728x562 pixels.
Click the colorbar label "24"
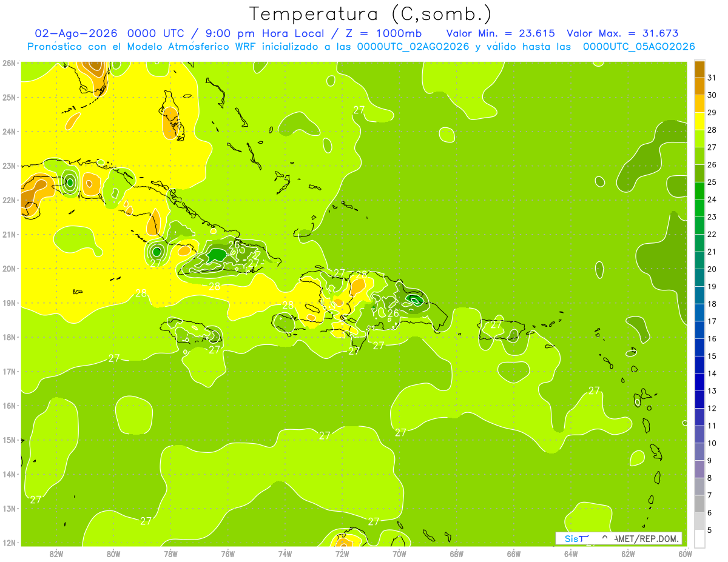click(x=712, y=199)
